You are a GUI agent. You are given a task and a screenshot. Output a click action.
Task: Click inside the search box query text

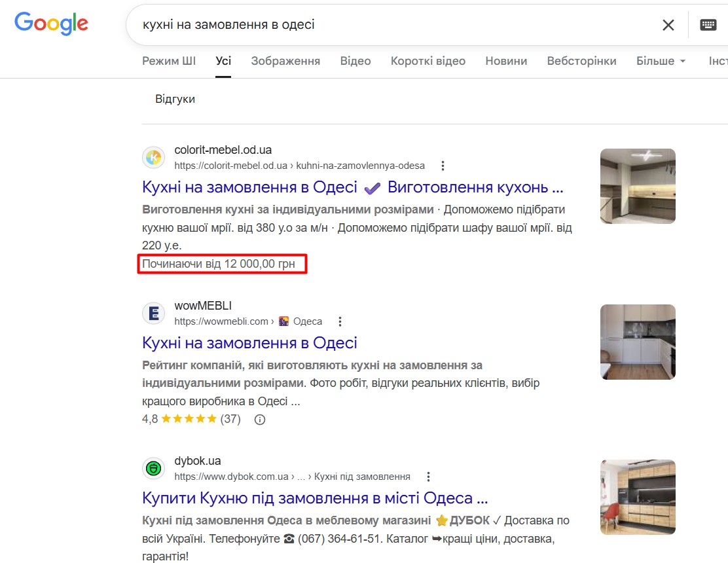228,25
